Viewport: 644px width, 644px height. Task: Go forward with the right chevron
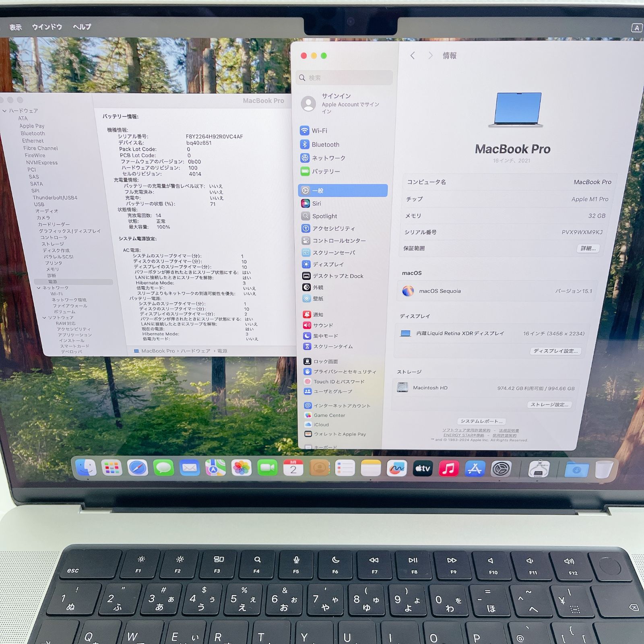(430, 56)
